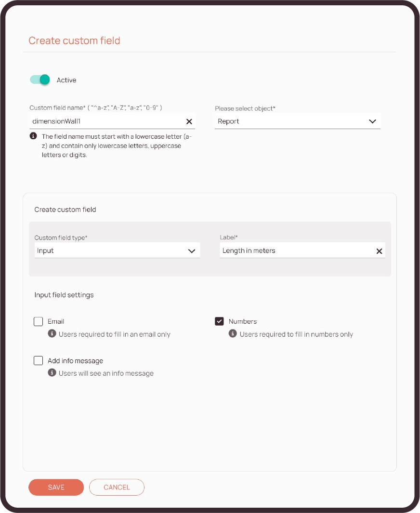This screenshot has width=420, height=513.
Task: Click the chevron next to Report
Action: coord(372,121)
